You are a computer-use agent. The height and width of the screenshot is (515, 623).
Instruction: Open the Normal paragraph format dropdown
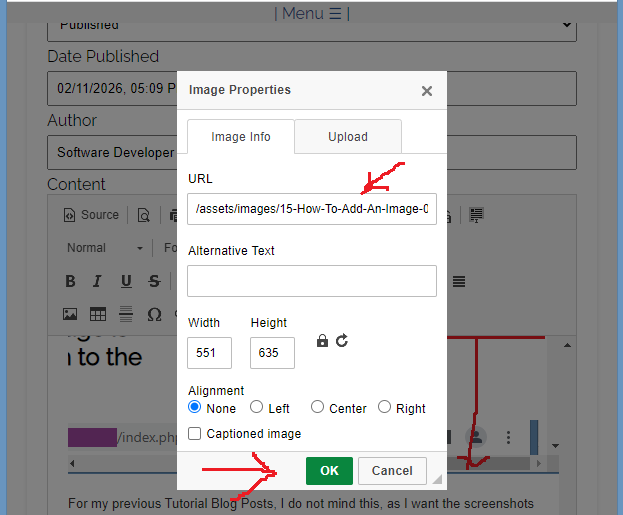click(105, 248)
